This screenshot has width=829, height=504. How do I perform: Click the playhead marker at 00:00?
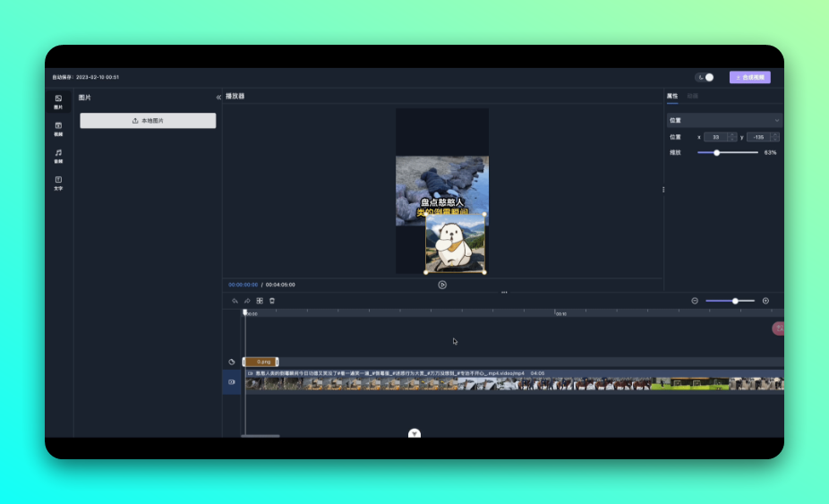[244, 312]
